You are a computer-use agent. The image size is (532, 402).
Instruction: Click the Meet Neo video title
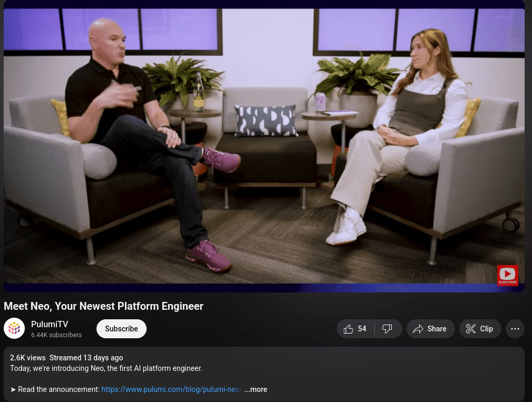[x=103, y=306]
